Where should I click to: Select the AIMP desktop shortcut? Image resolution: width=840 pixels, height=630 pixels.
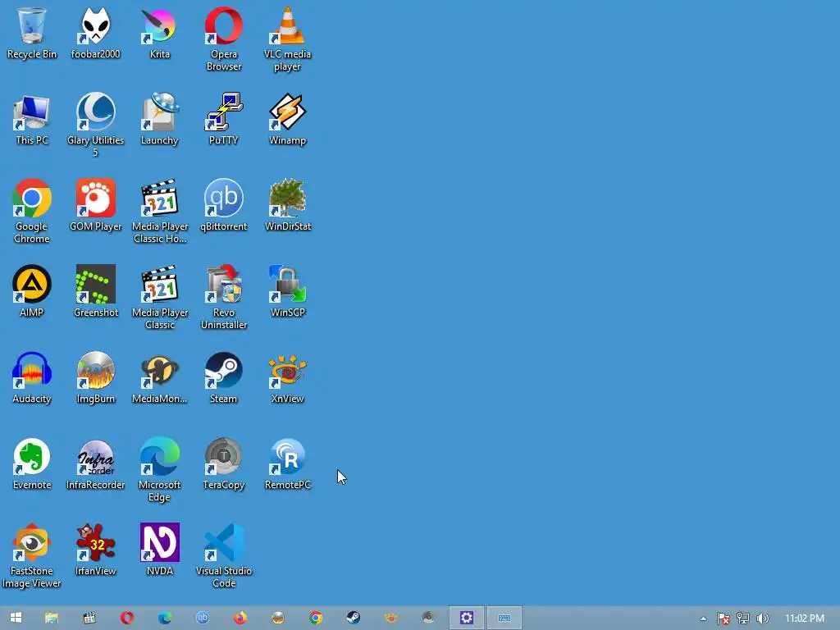pos(32,291)
